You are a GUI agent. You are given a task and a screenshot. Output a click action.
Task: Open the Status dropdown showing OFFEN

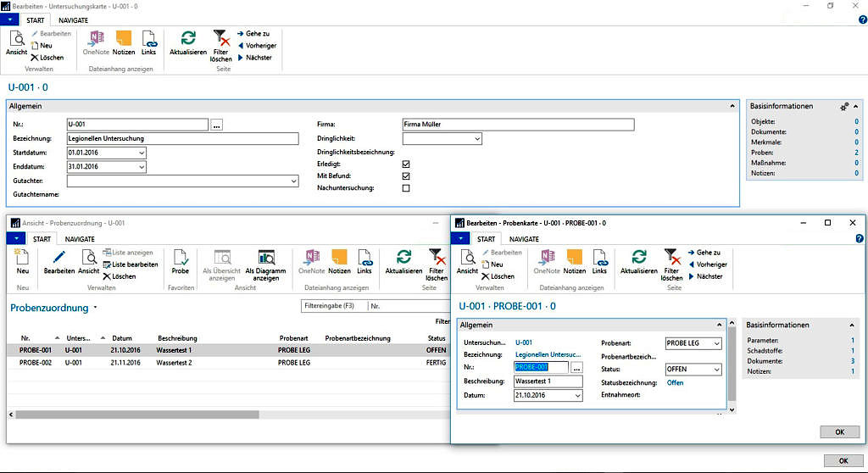pyautogui.click(x=716, y=370)
